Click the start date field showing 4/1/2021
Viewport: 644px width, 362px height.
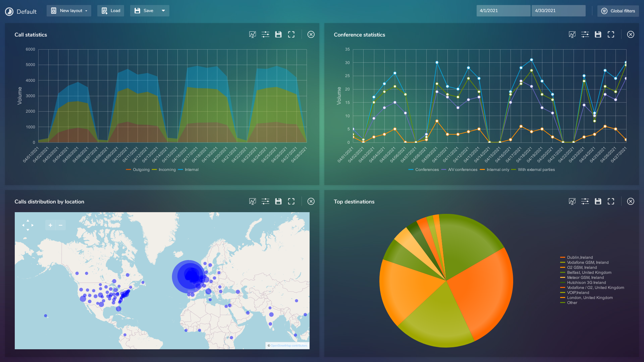[x=503, y=10]
